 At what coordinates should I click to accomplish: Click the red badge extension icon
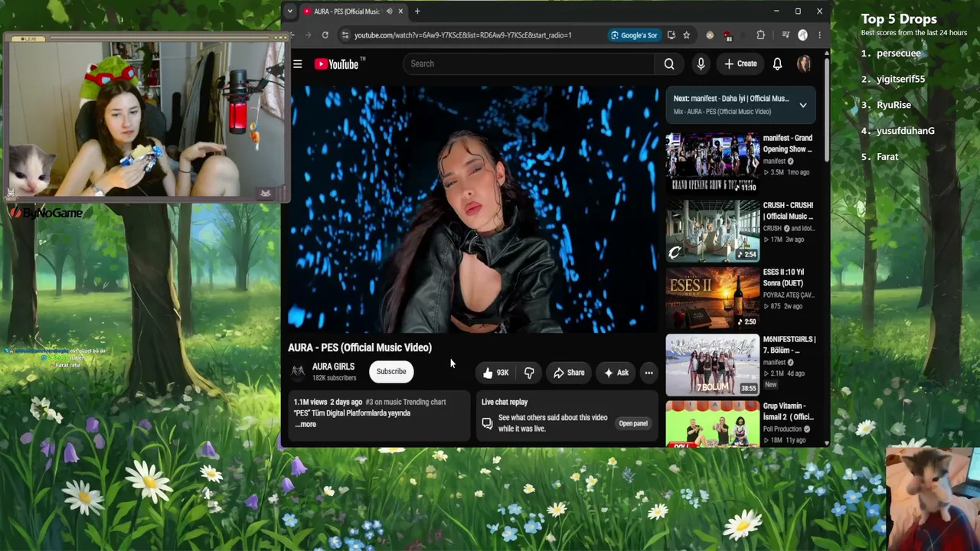click(727, 36)
